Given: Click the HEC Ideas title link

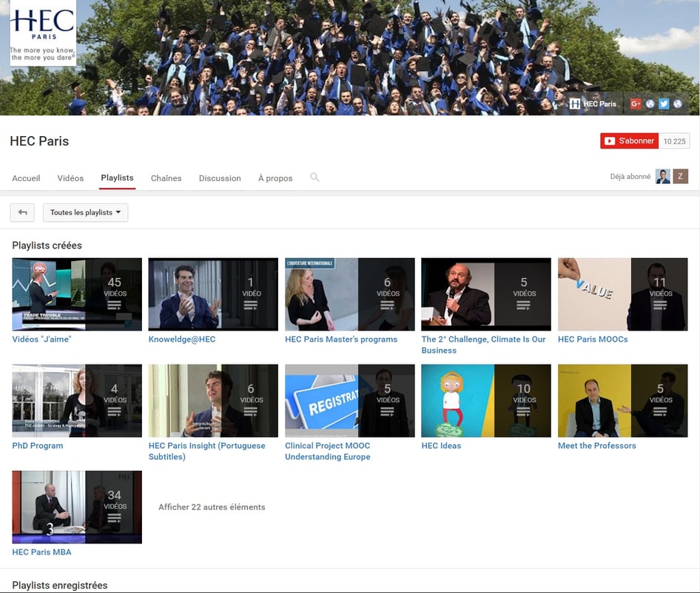Looking at the screenshot, I should pyautogui.click(x=441, y=446).
